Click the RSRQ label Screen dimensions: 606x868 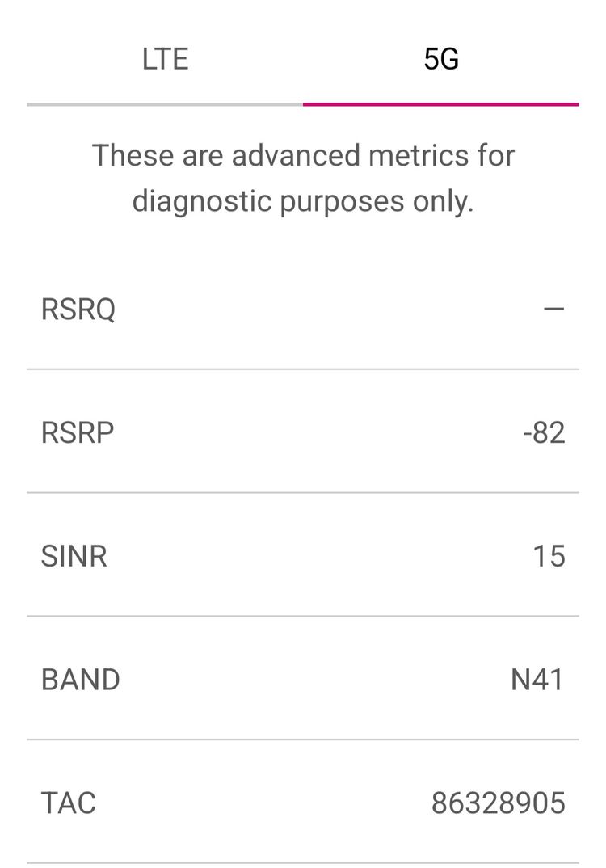click(x=78, y=309)
